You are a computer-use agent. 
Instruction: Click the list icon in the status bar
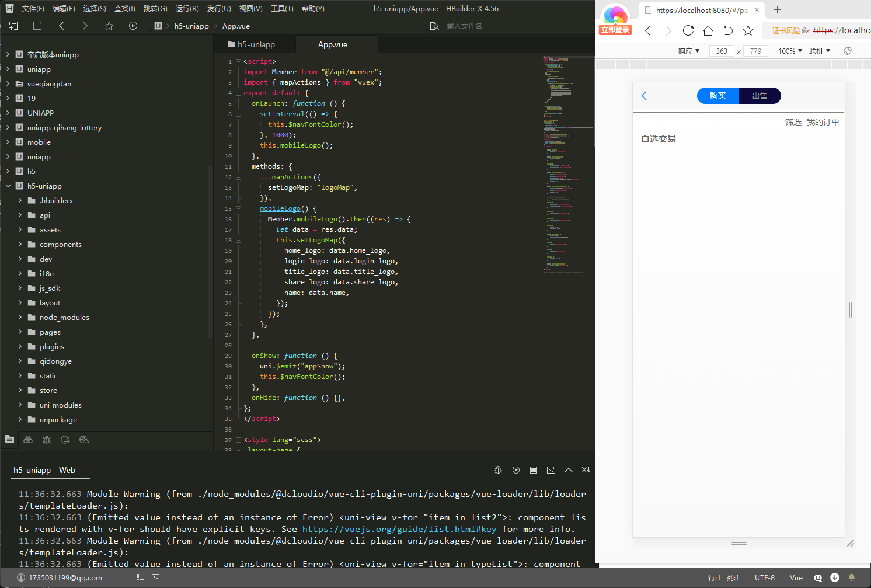(x=141, y=577)
